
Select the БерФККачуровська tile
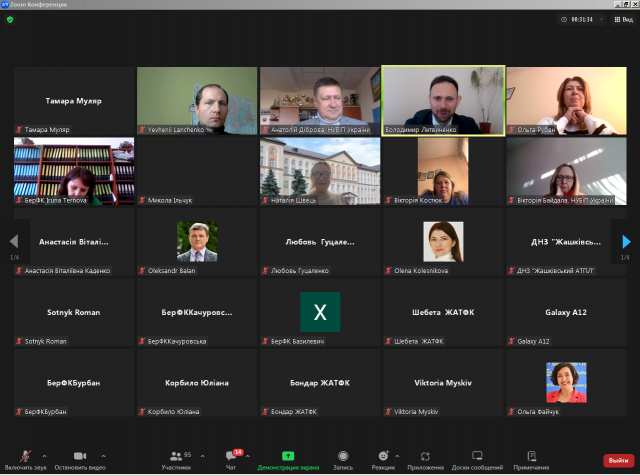[197, 312]
